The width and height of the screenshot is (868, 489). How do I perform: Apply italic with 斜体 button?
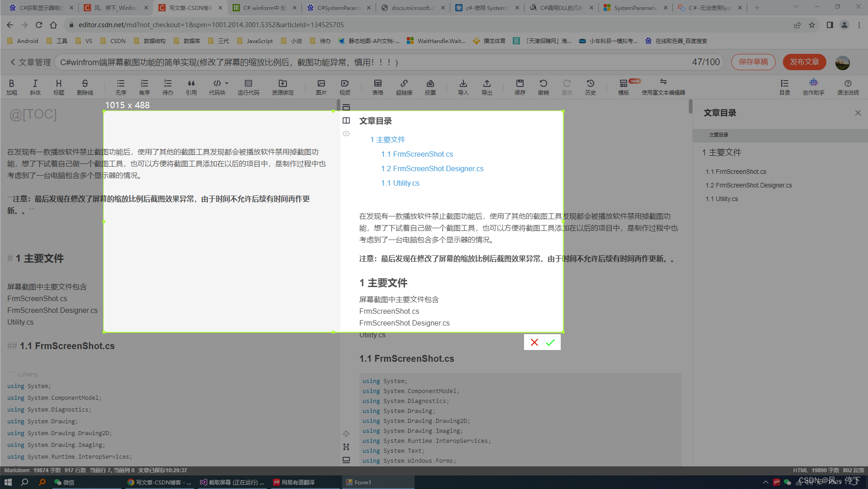click(x=35, y=87)
